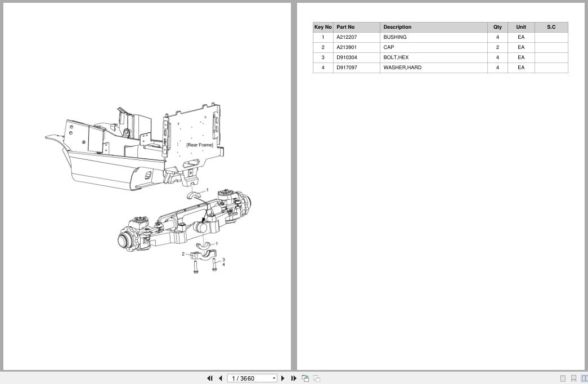Go to the next page
This screenshot has width=588, height=384.
click(x=283, y=378)
